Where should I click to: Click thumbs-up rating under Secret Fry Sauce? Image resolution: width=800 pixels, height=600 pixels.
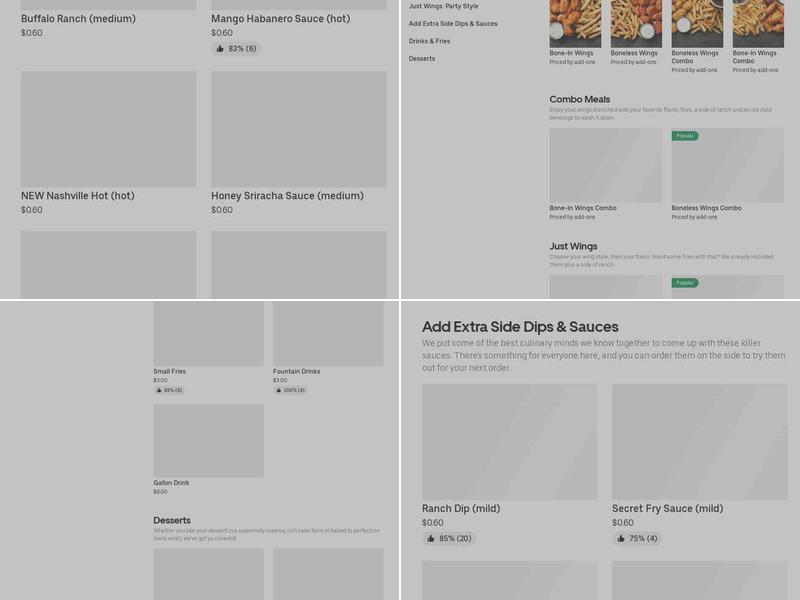click(x=637, y=538)
